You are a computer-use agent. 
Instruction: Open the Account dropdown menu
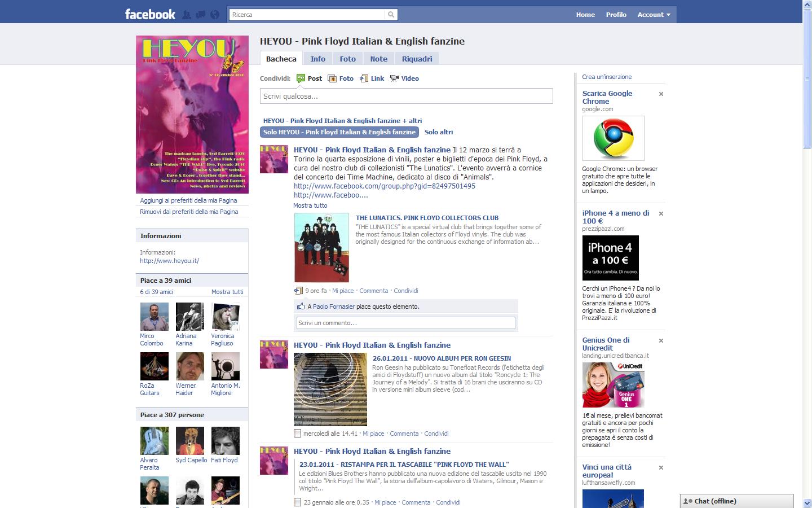point(654,15)
